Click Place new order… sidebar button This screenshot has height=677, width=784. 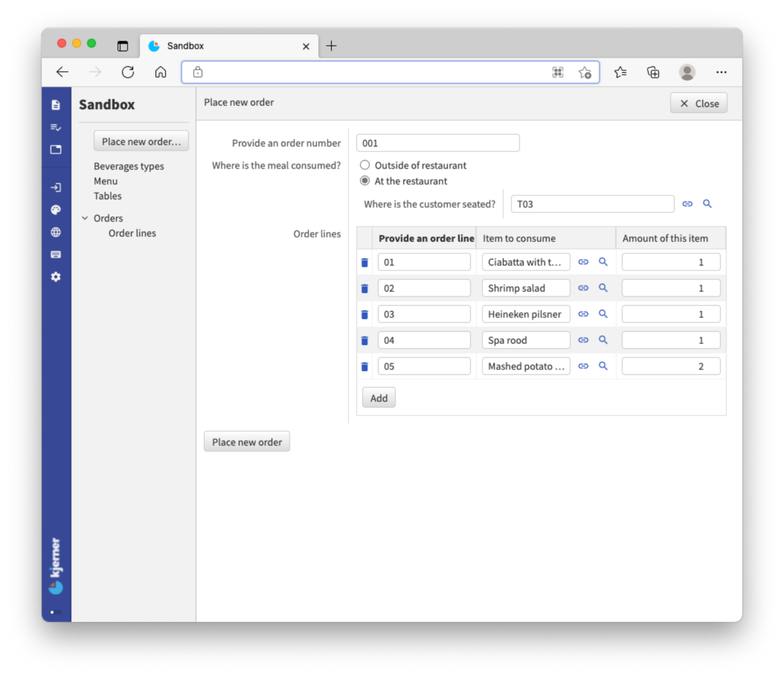(x=141, y=141)
